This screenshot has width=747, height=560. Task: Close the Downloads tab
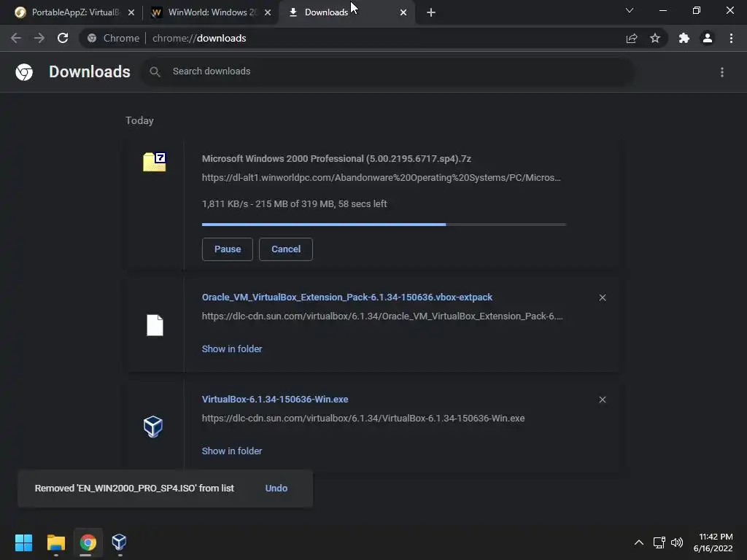pos(403,12)
